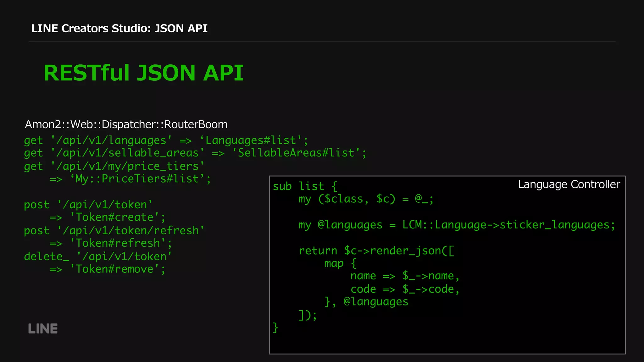644x362 pixels.
Task: Click the 'Token#refresh' handler line
Action: (x=111, y=243)
